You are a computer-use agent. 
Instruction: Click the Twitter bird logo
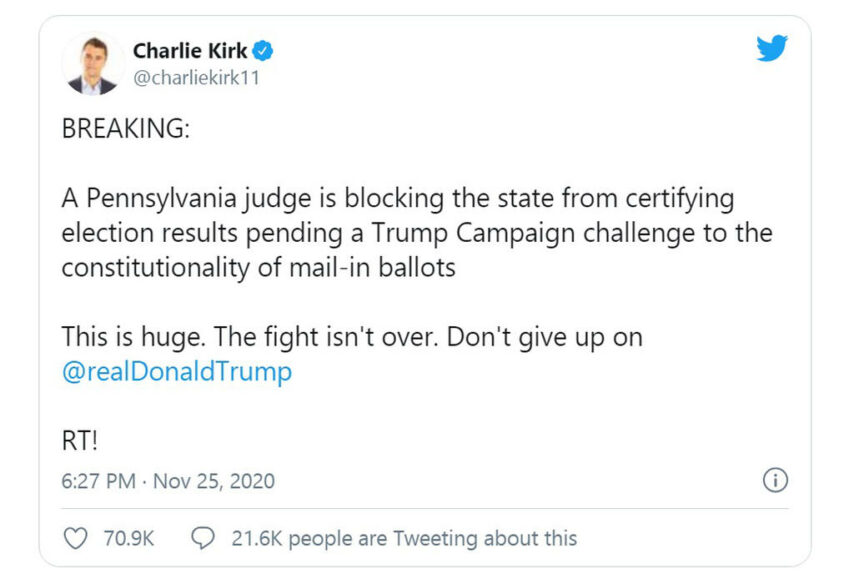click(771, 48)
